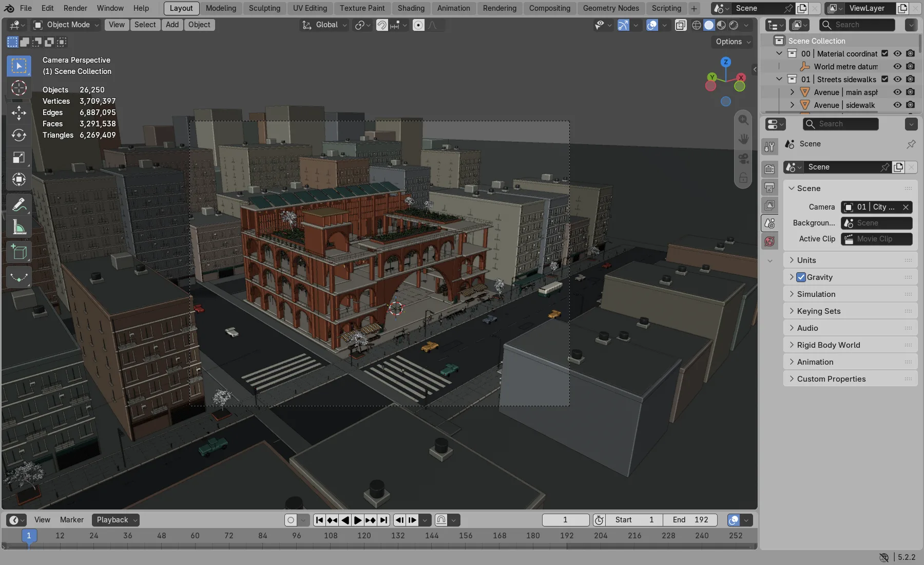
Task: Select the Cursor tool in the toolbar
Action: [x=19, y=88]
